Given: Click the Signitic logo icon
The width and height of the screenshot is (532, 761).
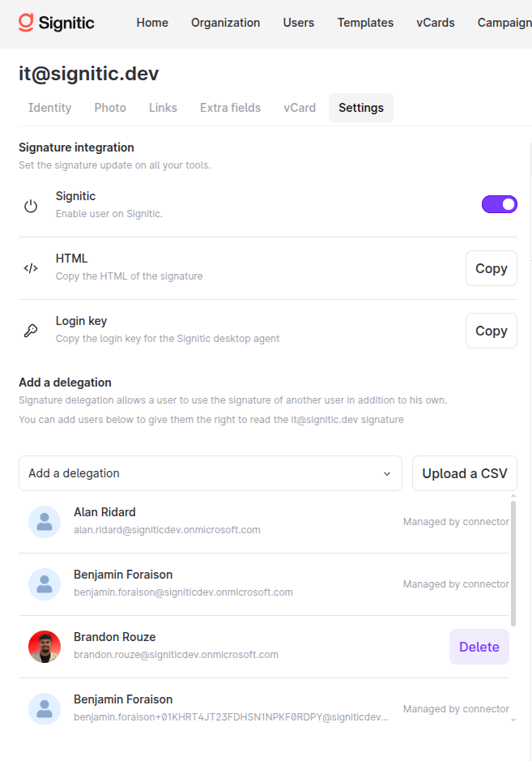Looking at the screenshot, I should pyautogui.click(x=26, y=23).
